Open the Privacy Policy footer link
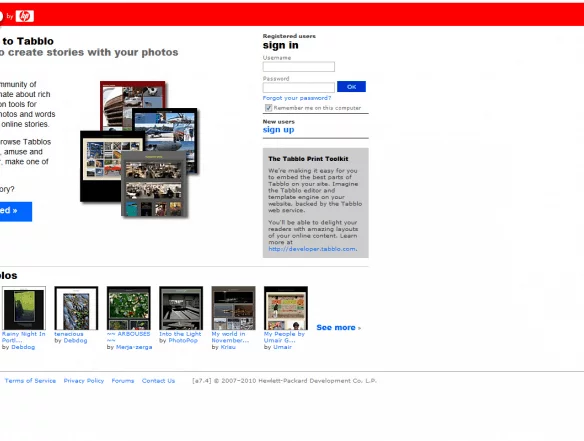Viewport: 584px width, 441px height. [84, 381]
